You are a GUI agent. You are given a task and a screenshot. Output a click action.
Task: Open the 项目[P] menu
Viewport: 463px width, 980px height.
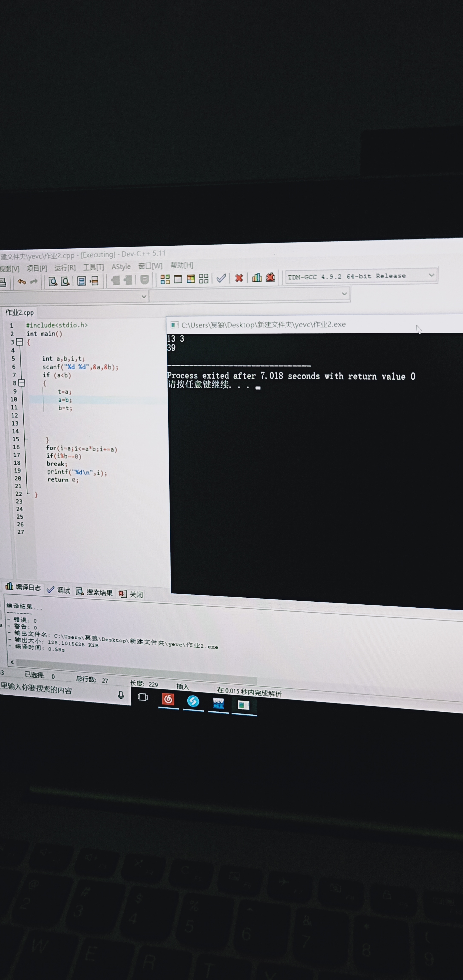[37, 268]
